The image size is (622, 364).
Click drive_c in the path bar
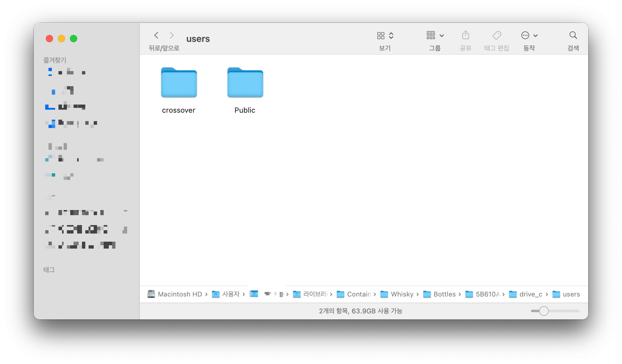pos(526,294)
